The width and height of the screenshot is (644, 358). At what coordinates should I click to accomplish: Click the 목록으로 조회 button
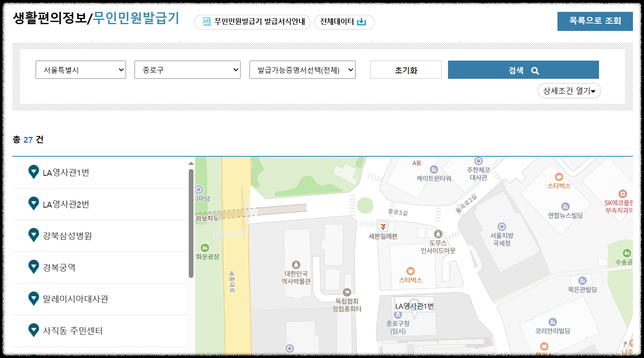click(x=595, y=21)
